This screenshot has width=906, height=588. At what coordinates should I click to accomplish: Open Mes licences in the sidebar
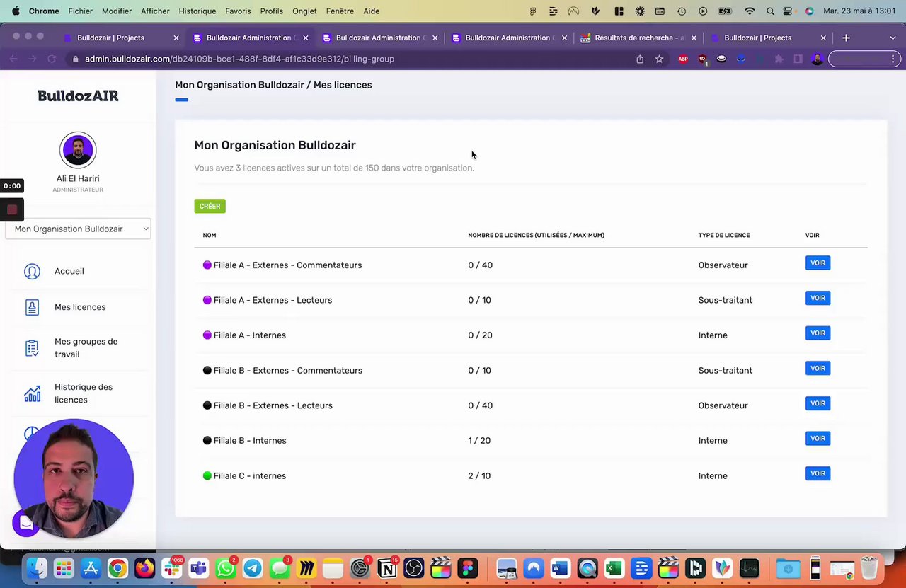(80, 307)
